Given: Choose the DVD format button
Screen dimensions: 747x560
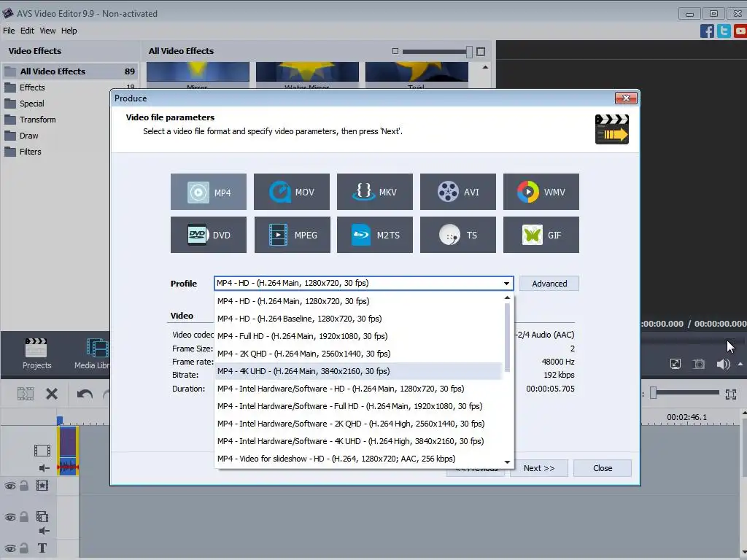Looking at the screenshot, I should (208, 235).
